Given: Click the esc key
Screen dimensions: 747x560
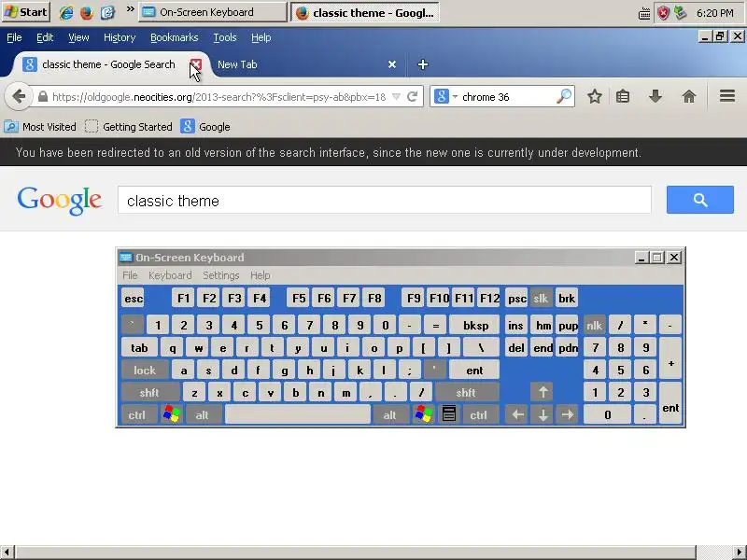Looking at the screenshot, I should tap(134, 299).
